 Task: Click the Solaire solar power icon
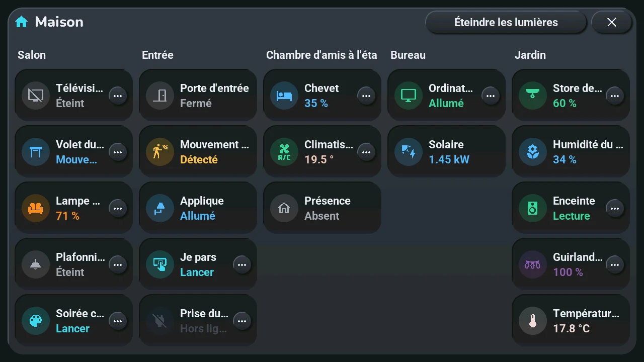point(409,151)
